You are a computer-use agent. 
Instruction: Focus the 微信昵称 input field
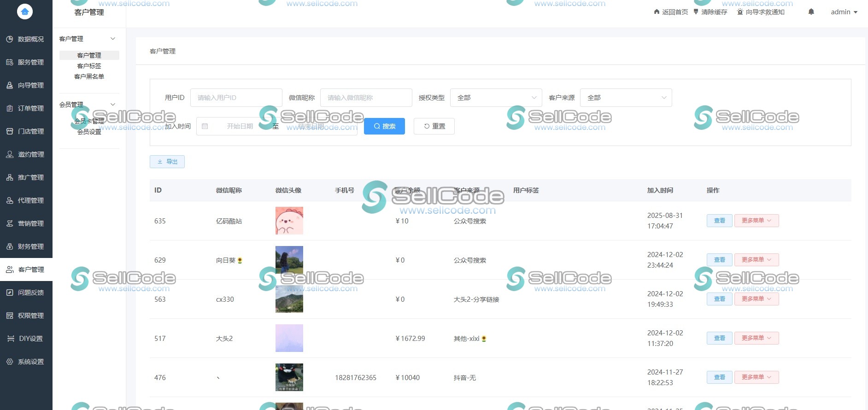tap(366, 98)
